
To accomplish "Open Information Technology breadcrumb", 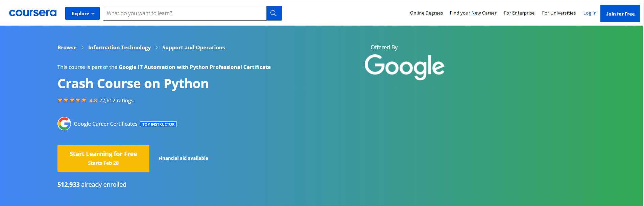I will [120, 48].
